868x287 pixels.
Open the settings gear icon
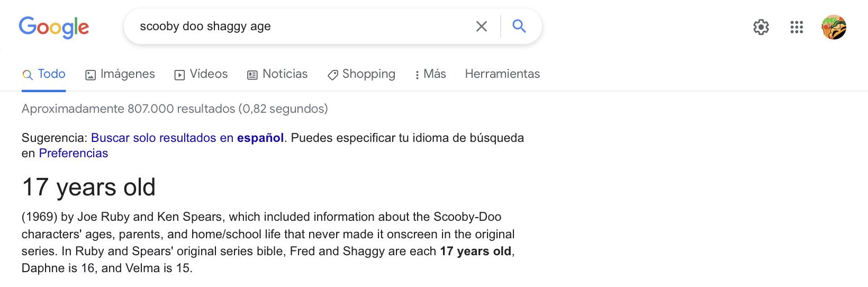(x=761, y=27)
